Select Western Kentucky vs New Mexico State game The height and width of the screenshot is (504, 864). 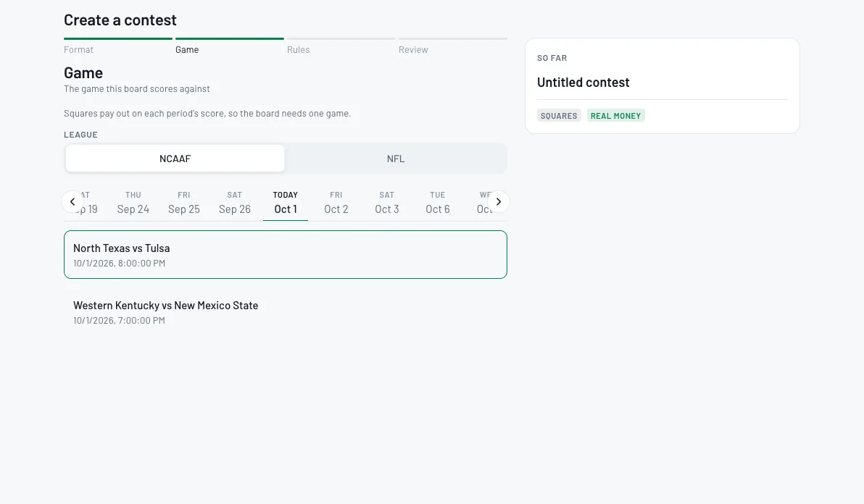(x=286, y=312)
